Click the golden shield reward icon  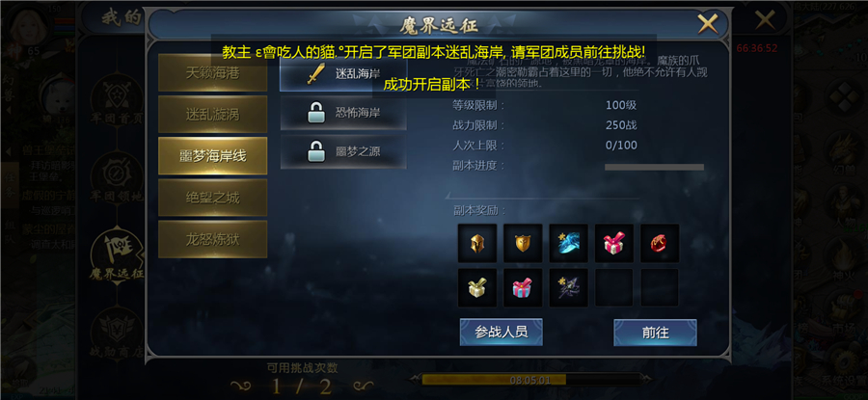point(523,243)
